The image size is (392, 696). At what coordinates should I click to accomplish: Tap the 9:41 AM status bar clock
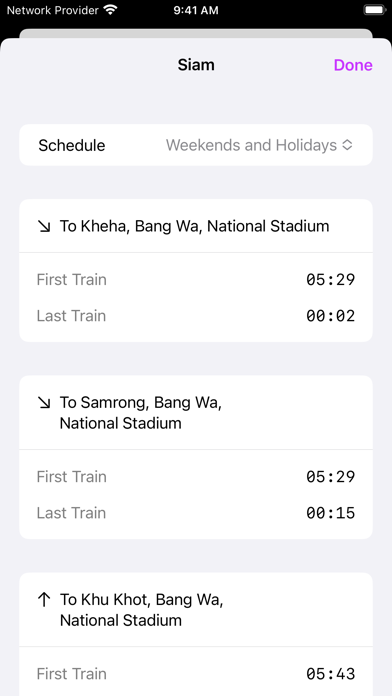pyautogui.click(x=196, y=10)
